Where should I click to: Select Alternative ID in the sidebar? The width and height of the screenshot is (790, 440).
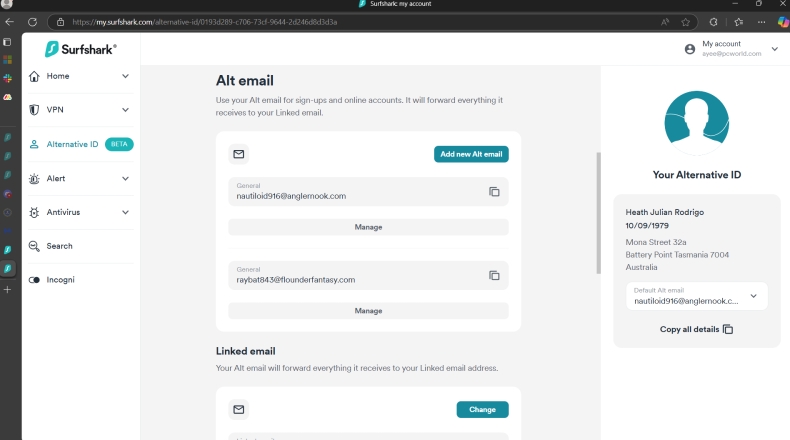tap(72, 144)
